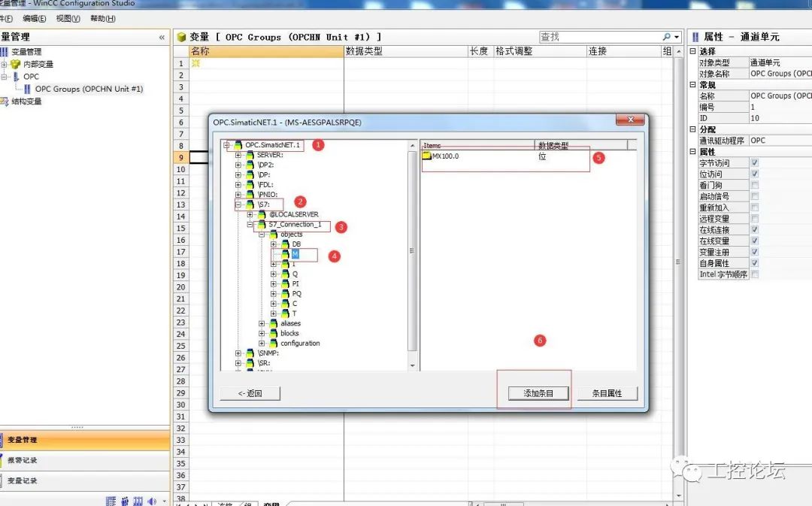Click the \S7: node icon
Screen dimensions: 812x506
tap(250, 205)
